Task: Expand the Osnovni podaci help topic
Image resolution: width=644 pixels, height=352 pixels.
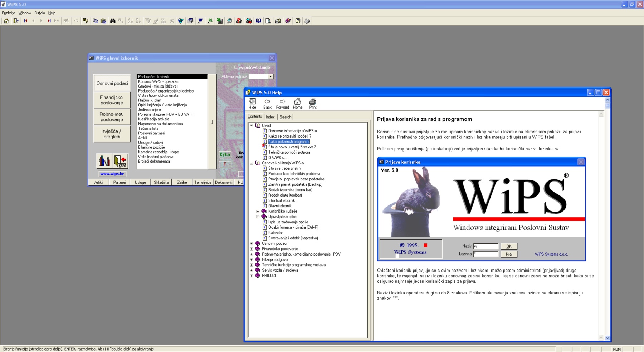Action: pos(252,243)
